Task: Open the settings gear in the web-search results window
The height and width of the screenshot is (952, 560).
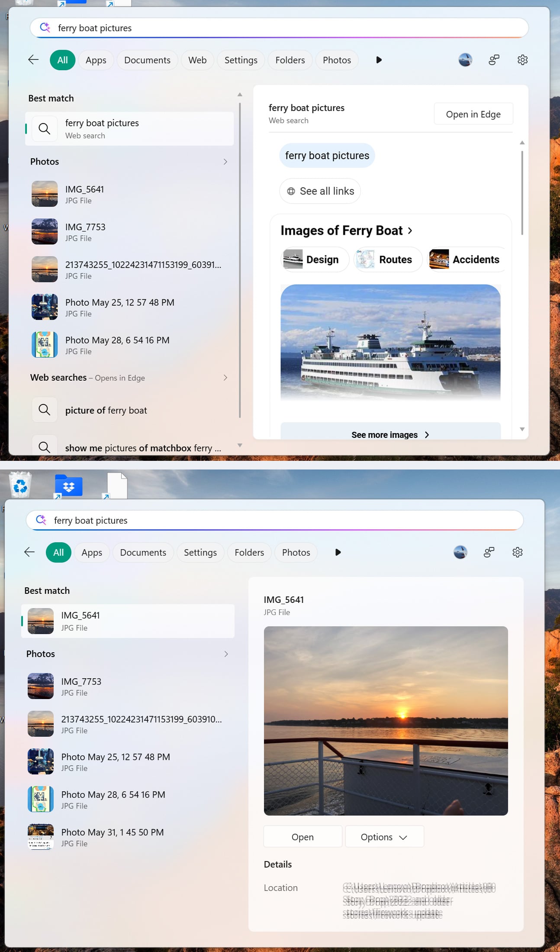Action: tap(522, 60)
